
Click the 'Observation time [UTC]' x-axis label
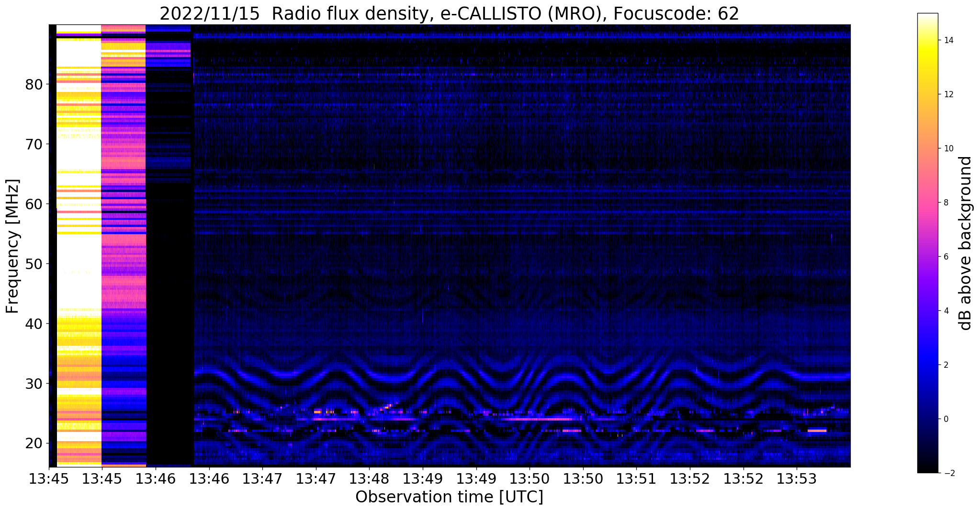click(449, 497)
